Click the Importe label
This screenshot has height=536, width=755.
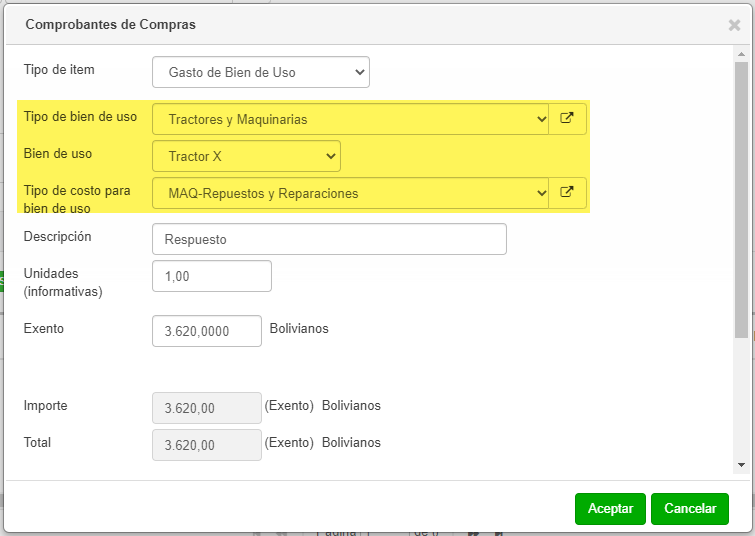pos(46,405)
